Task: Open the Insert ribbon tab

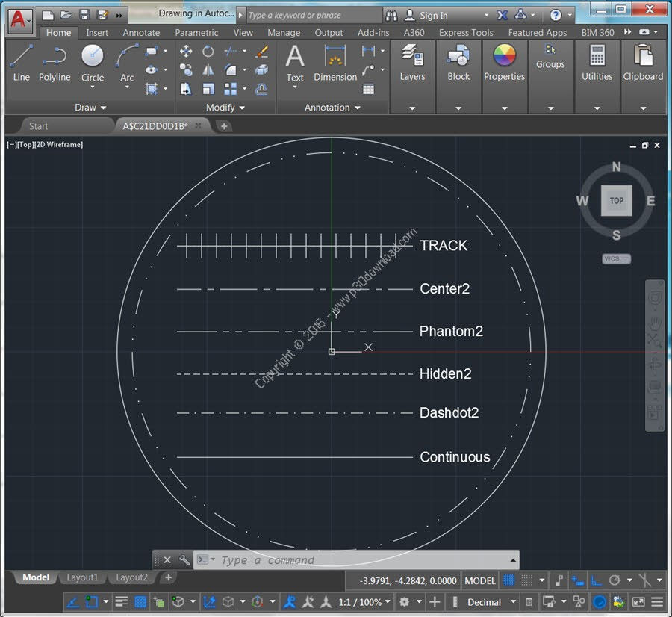Action: [x=97, y=33]
